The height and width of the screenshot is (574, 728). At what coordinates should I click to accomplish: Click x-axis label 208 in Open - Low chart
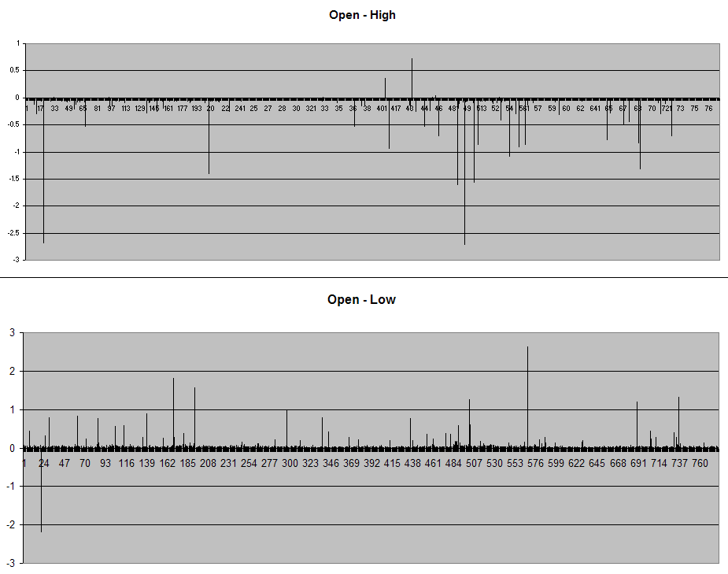click(208, 464)
